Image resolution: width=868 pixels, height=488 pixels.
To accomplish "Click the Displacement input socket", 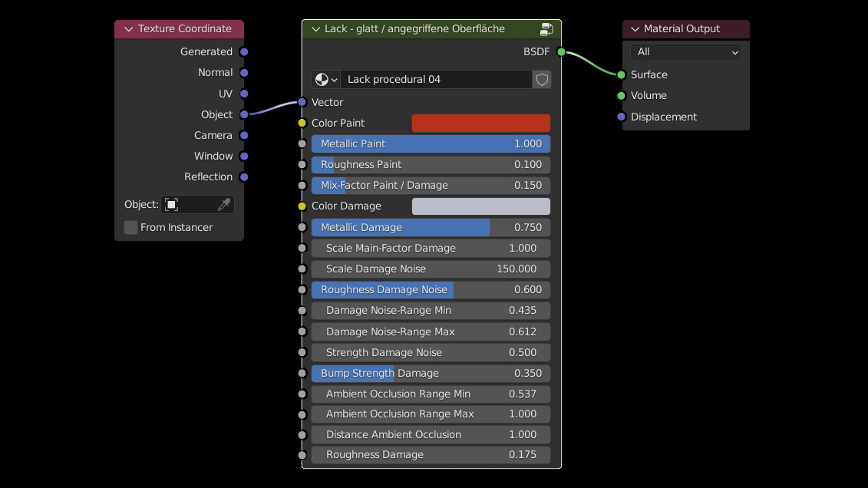I will pos(621,117).
